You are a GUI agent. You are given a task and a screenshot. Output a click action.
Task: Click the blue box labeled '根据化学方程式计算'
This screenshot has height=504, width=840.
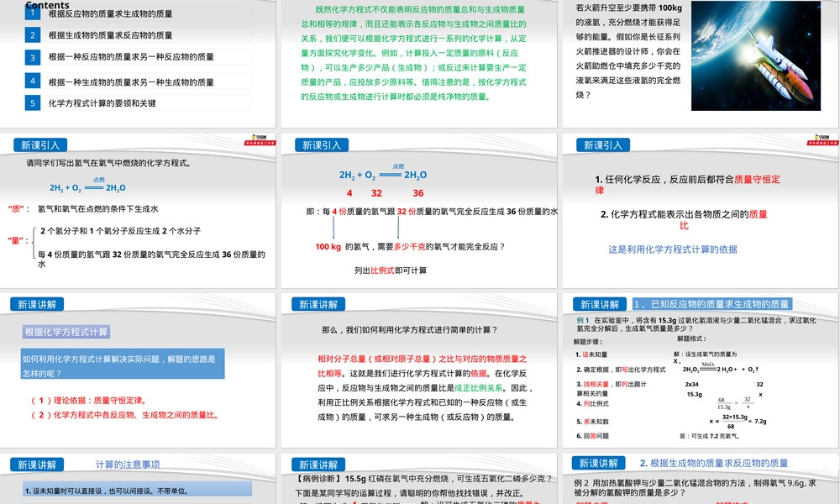(66, 332)
